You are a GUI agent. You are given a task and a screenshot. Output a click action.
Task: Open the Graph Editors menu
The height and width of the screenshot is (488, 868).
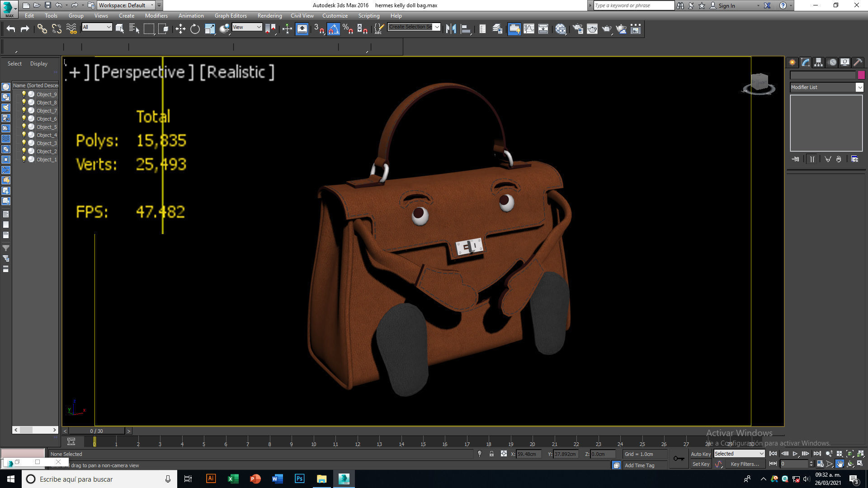[x=231, y=15]
